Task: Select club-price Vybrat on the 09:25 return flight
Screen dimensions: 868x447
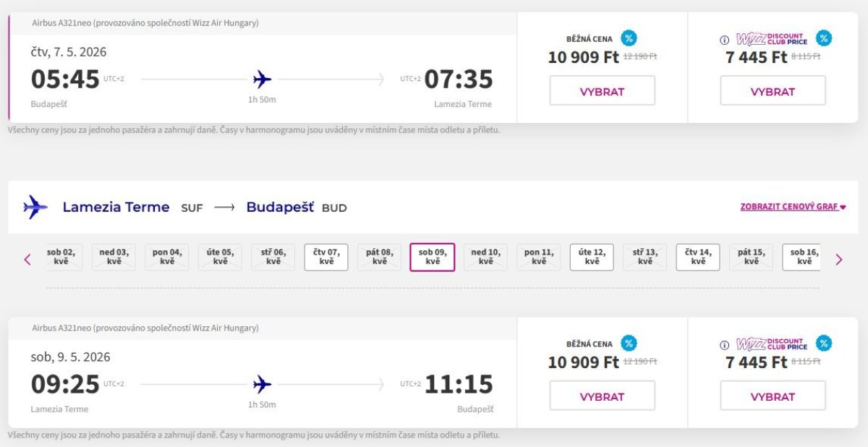Action: coord(773,396)
